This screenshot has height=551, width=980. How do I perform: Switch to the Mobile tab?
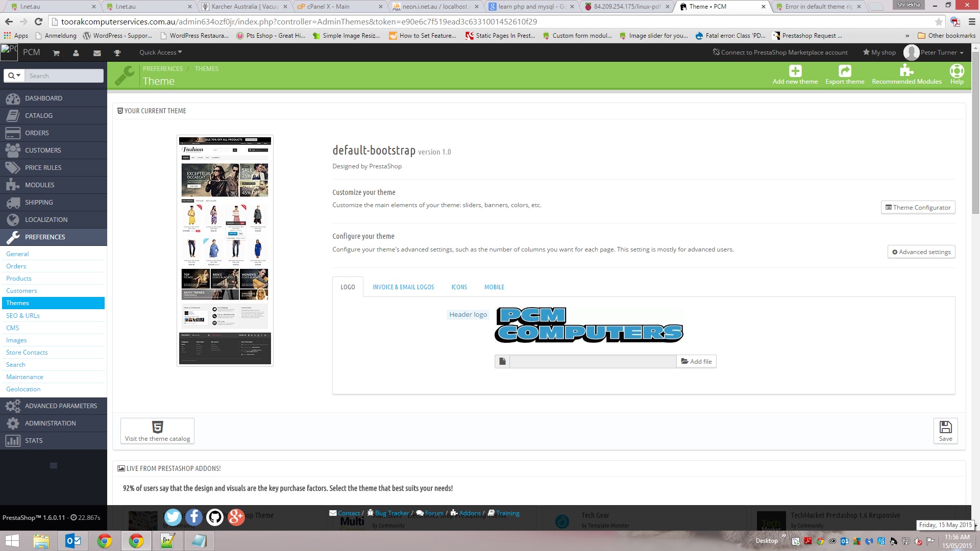[494, 287]
